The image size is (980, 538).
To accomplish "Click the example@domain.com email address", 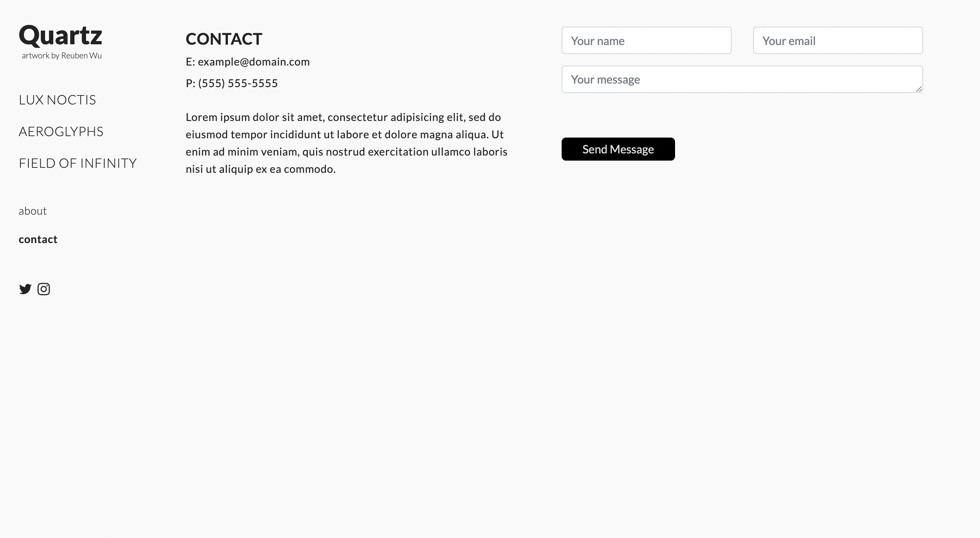I will point(254,62).
